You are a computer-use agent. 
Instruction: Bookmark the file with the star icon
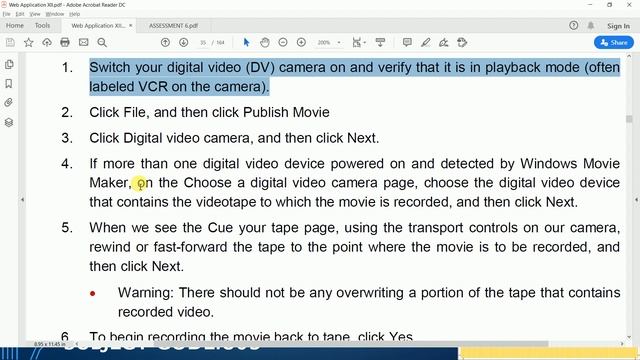click(x=29, y=42)
